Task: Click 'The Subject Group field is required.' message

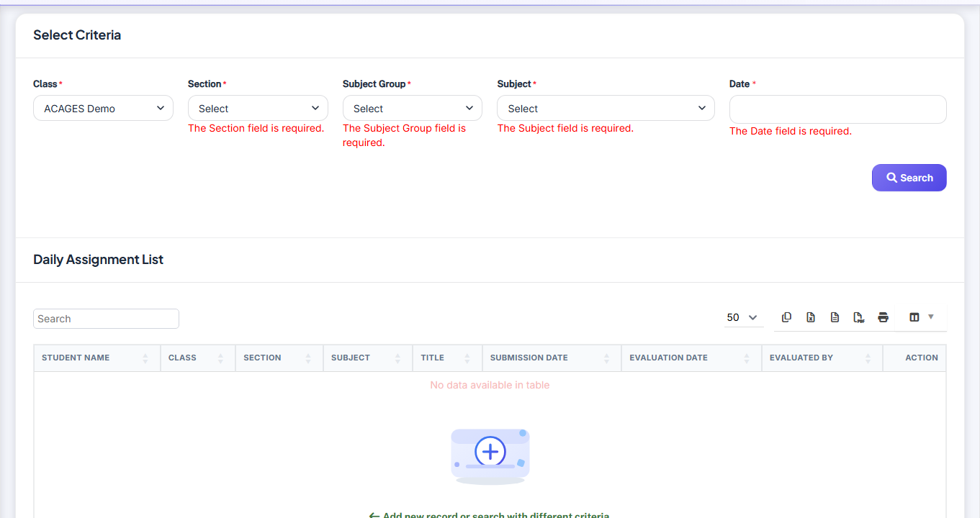Action: (404, 135)
